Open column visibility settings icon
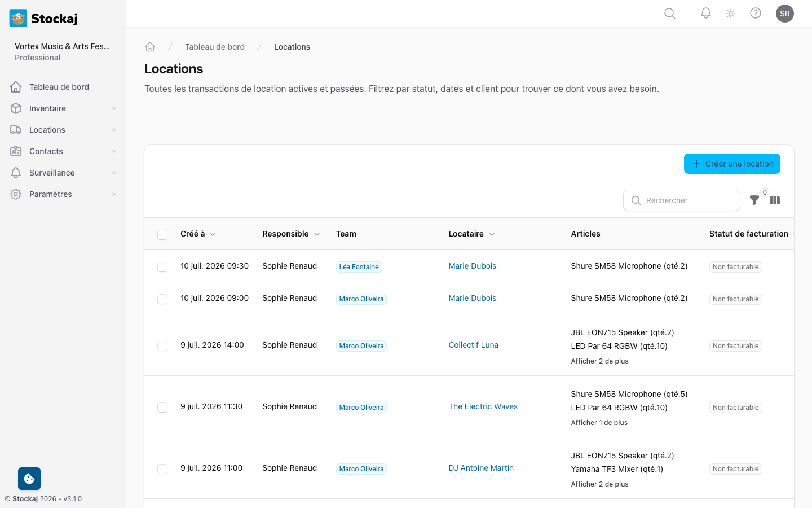Viewport: 812px width, 508px height. click(775, 200)
